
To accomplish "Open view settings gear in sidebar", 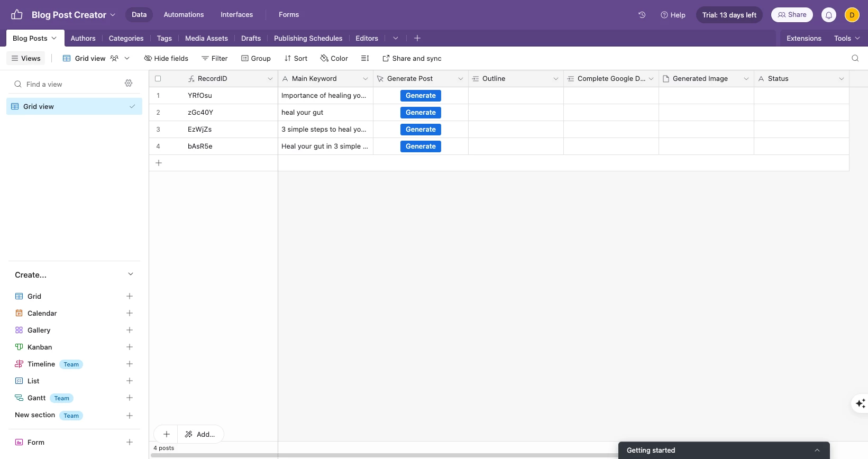I will (129, 83).
